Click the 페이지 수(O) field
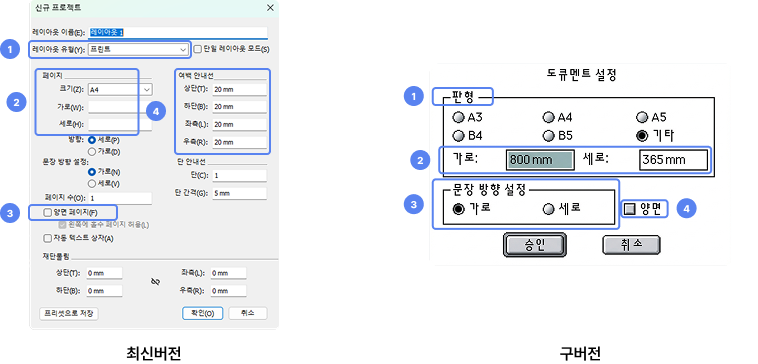 [x=120, y=198]
